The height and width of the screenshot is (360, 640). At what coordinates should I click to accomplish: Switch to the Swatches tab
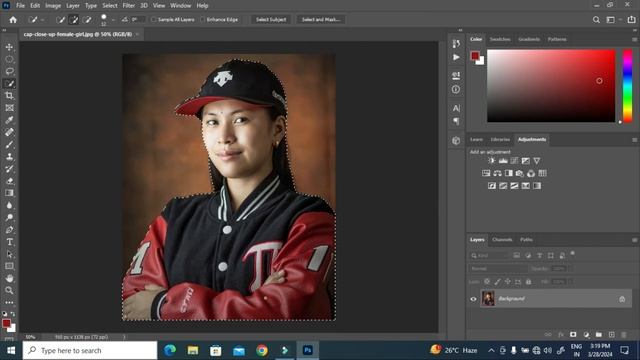500,40
